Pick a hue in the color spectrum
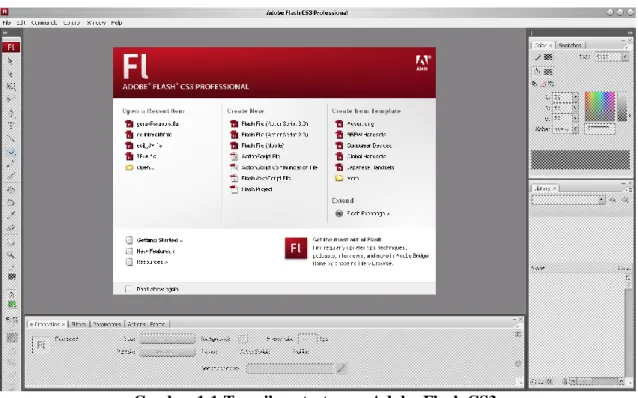This screenshot has height=398, width=638. click(x=600, y=107)
